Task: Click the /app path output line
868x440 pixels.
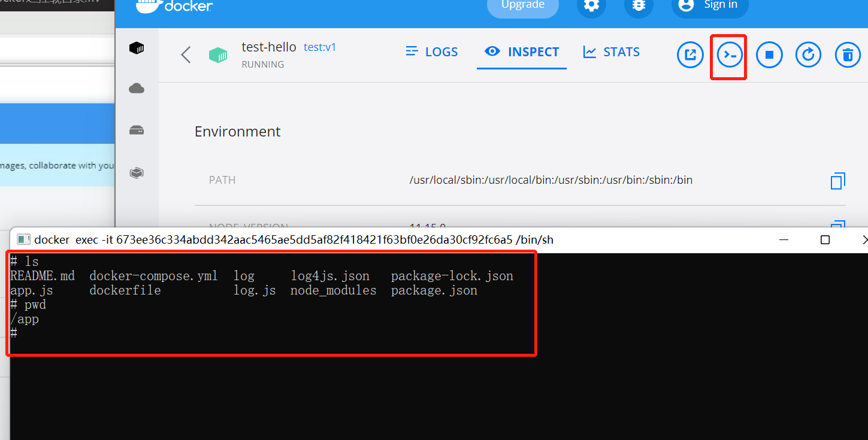Action: pyautogui.click(x=25, y=319)
